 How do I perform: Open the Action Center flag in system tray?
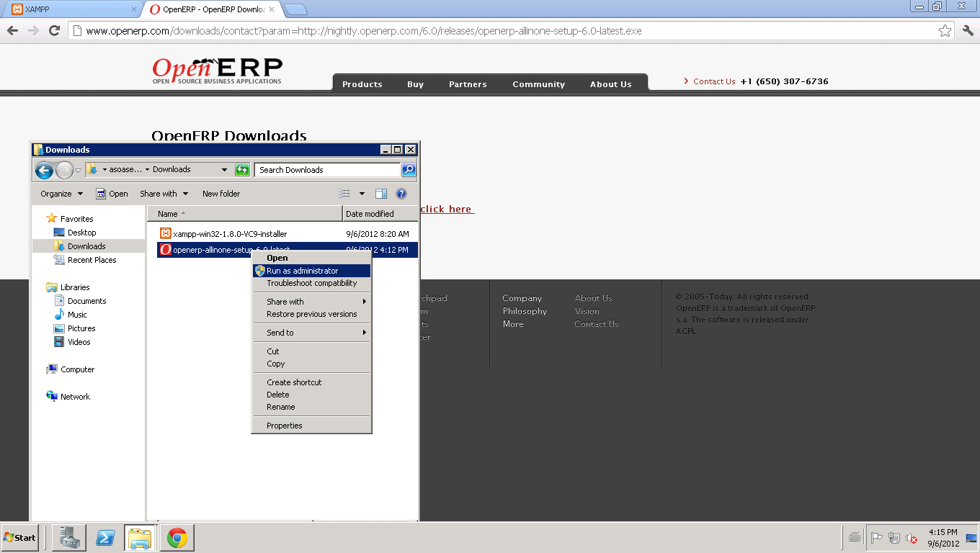click(x=878, y=538)
